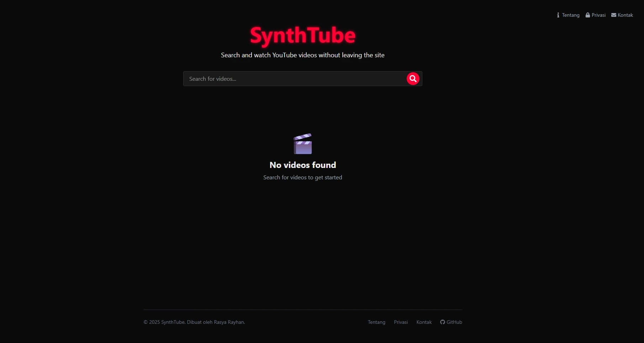Click the copyright text by Rasya Rayhan
Screen dimensions: 644x343
(x=194, y=322)
